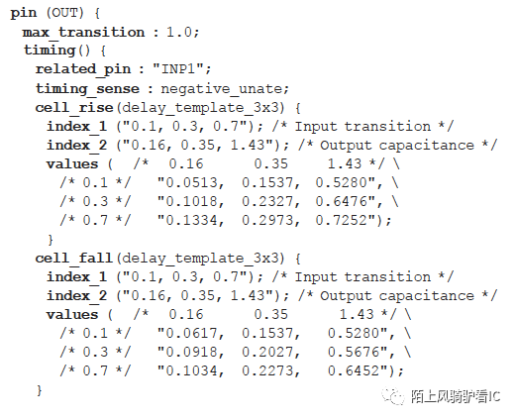This screenshot has height=420, width=516.
Task: Click the value 0.0617 in cell_fall table
Action: pyautogui.click(x=191, y=333)
